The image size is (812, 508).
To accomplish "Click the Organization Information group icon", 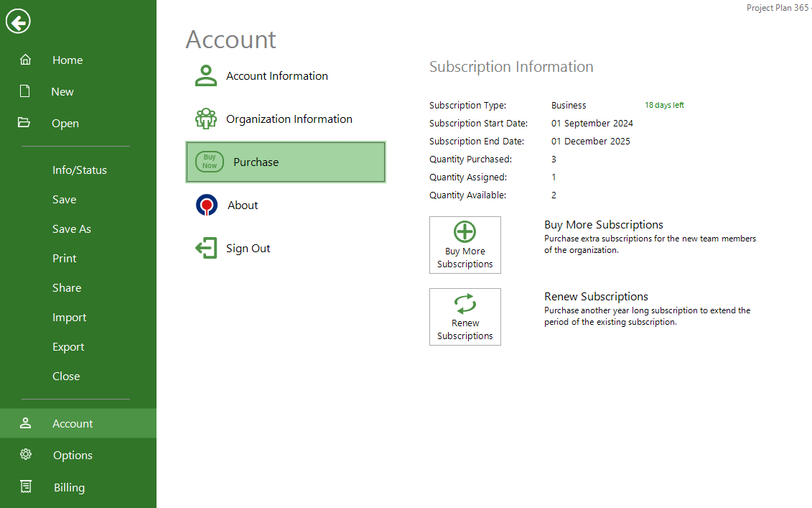I will coord(206,119).
